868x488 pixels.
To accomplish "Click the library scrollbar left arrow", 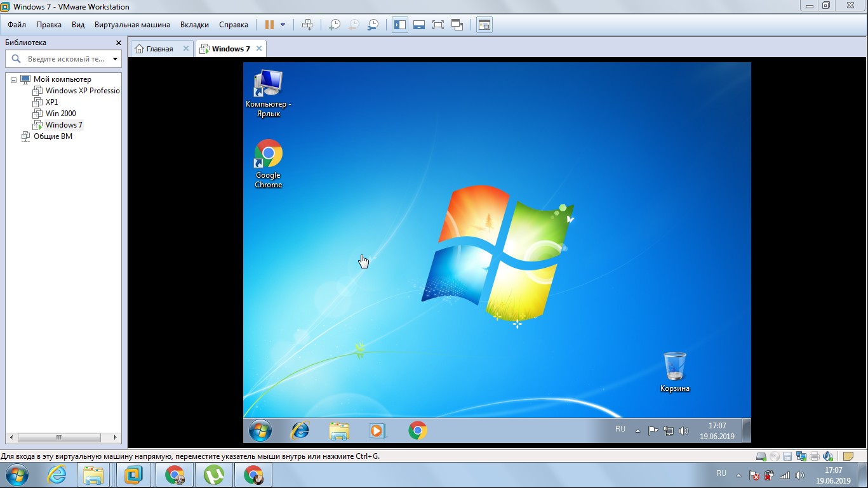I will click(x=11, y=437).
